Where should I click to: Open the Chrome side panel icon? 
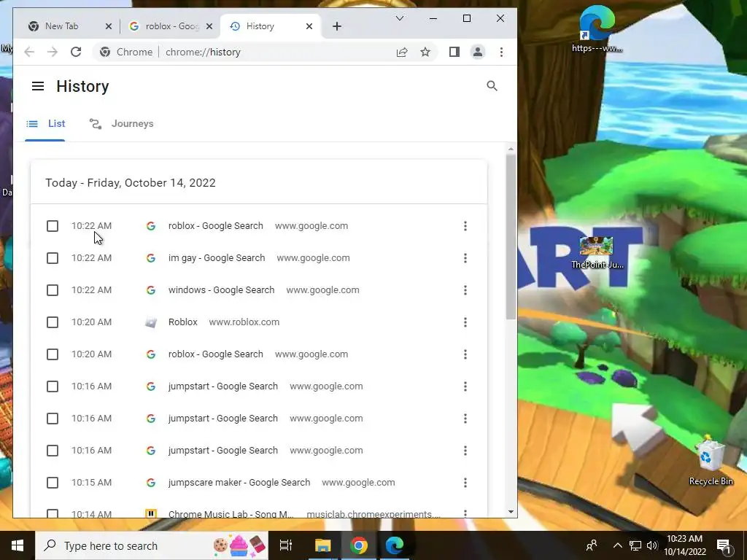click(454, 52)
